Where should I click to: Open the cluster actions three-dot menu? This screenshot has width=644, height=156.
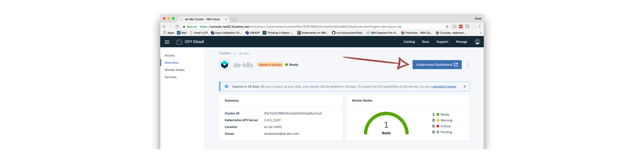[x=467, y=65]
